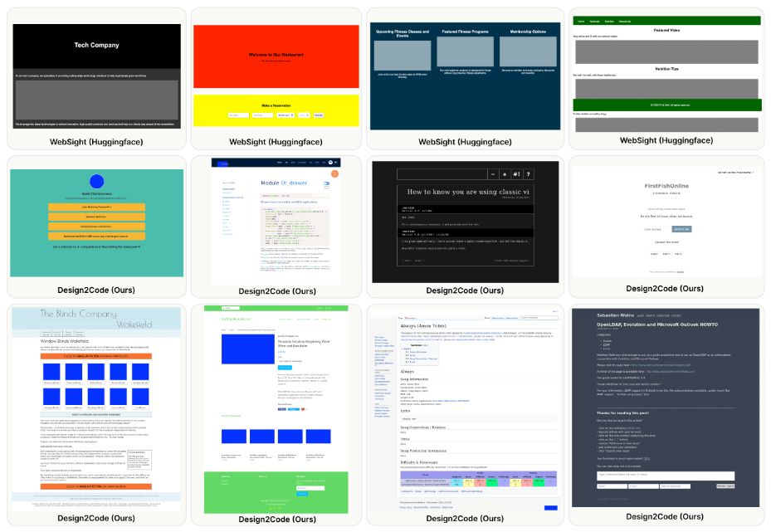Click the submit button in the restaurant reservation form
Image resolution: width=771 pixels, height=532 pixels.
click(x=319, y=115)
